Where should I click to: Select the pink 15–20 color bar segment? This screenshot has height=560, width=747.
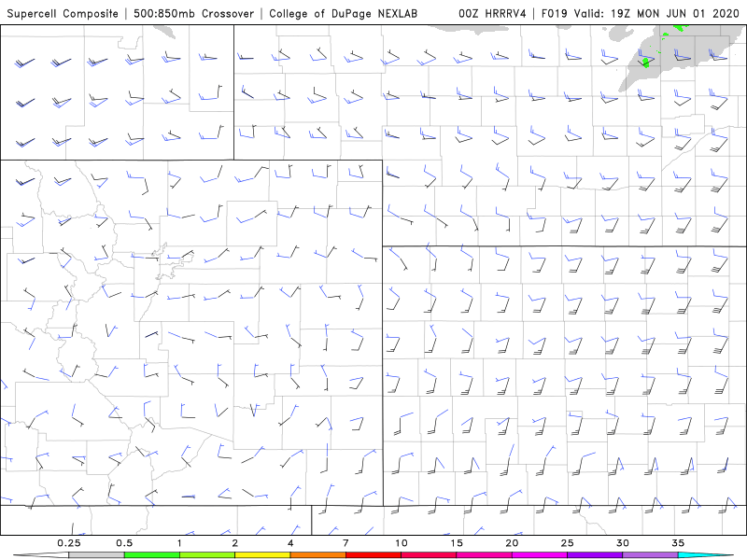point(484,555)
